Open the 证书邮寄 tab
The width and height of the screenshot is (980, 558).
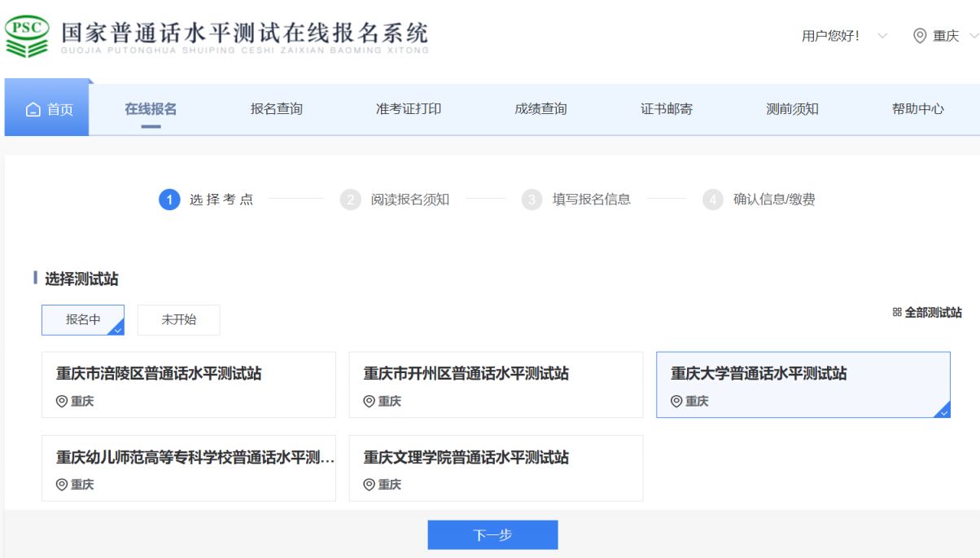click(667, 109)
